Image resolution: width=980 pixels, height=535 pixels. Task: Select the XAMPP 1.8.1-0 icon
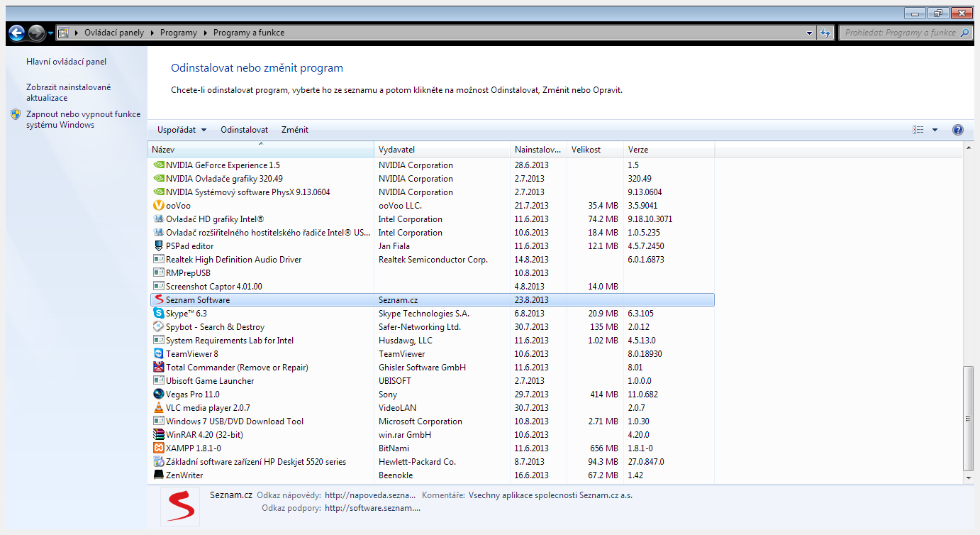pos(159,448)
